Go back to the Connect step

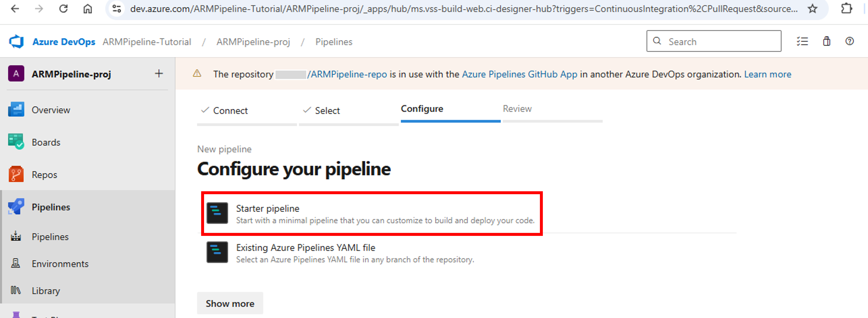[230, 110]
